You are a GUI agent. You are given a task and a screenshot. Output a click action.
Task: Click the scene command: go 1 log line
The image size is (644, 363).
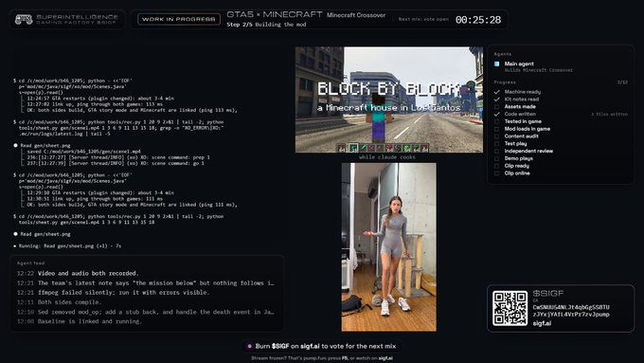116,163
